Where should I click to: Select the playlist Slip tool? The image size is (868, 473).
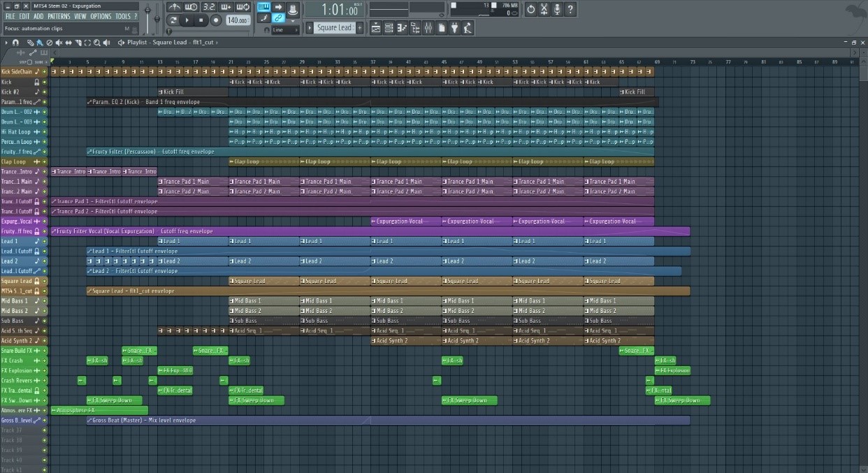(68, 43)
